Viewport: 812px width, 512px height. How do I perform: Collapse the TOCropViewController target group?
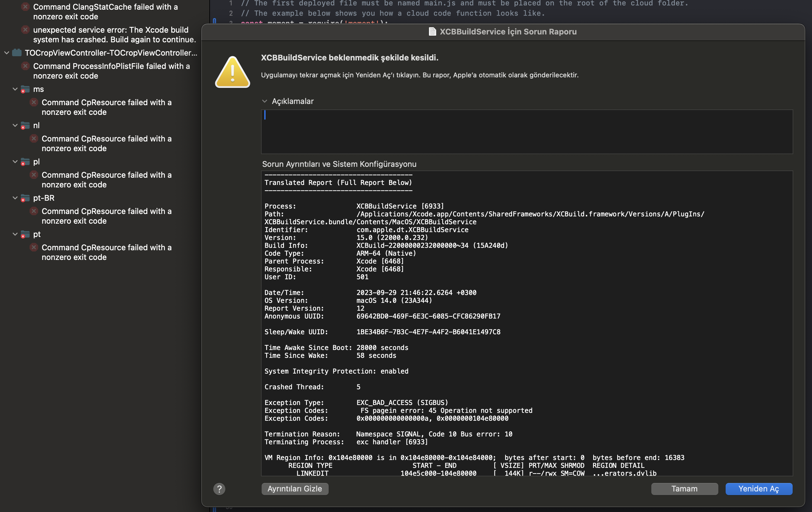tap(6, 53)
